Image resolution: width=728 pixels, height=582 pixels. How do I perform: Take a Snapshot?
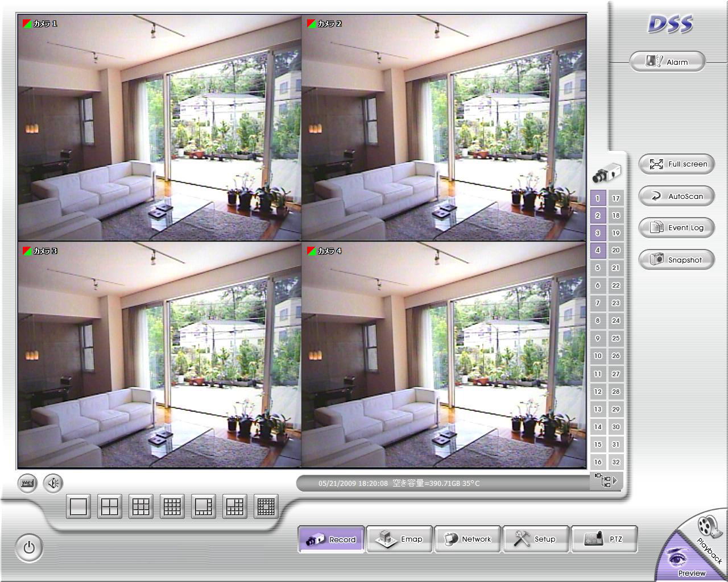pyautogui.click(x=676, y=260)
